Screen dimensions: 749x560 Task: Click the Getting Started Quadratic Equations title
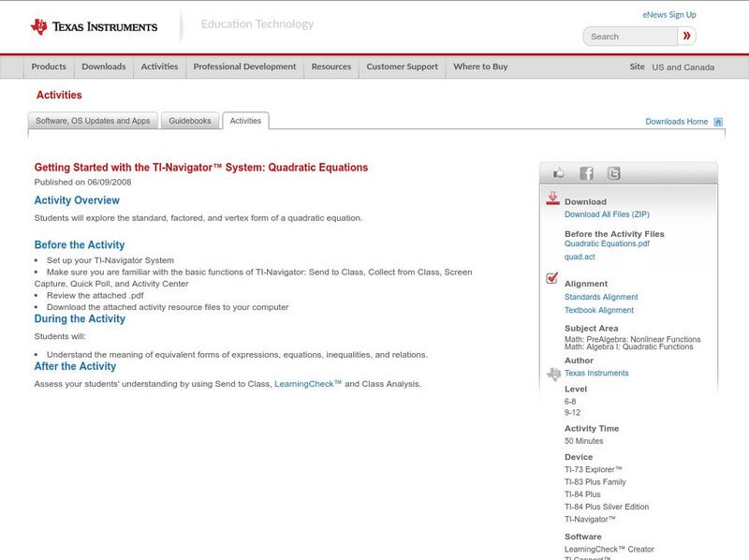201,168
